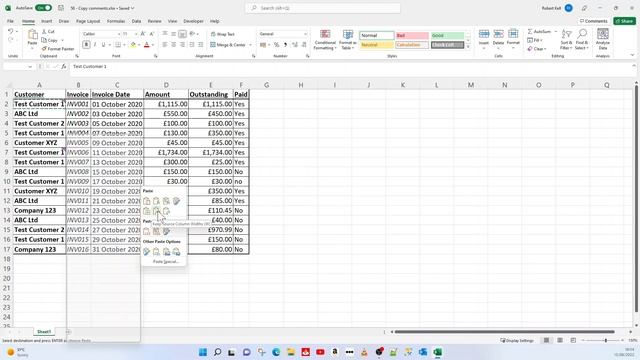The height and width of the screenshot is (360, 640).
Task: Expand the Merge & Center dropdown arrow
Action: coord(250,45)
